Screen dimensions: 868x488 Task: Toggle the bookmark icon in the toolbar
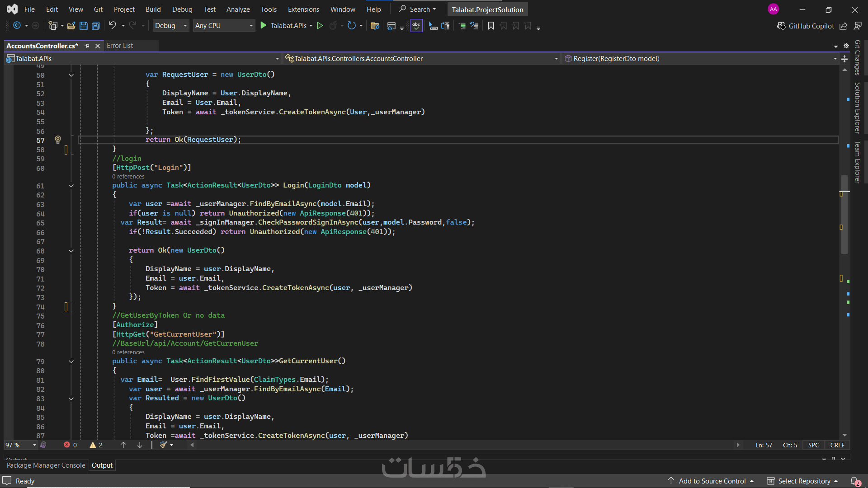click(x=491, y=26)
